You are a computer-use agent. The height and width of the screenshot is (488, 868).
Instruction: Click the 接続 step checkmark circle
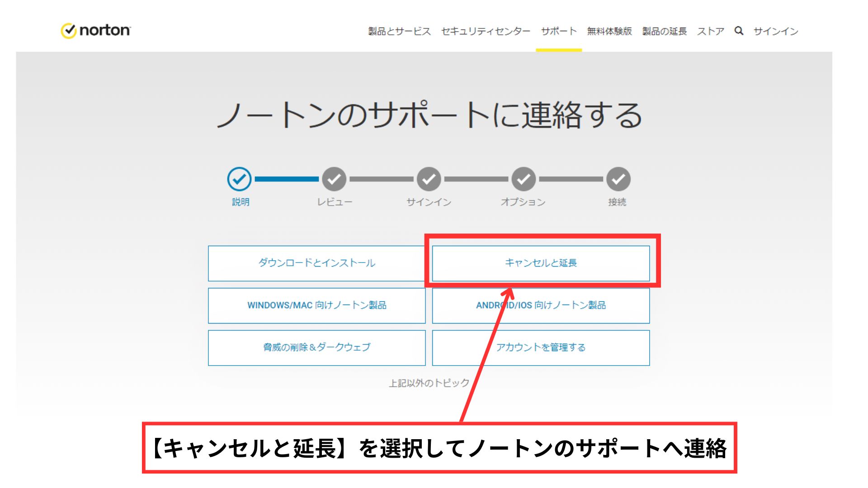(x=618, y=179)
